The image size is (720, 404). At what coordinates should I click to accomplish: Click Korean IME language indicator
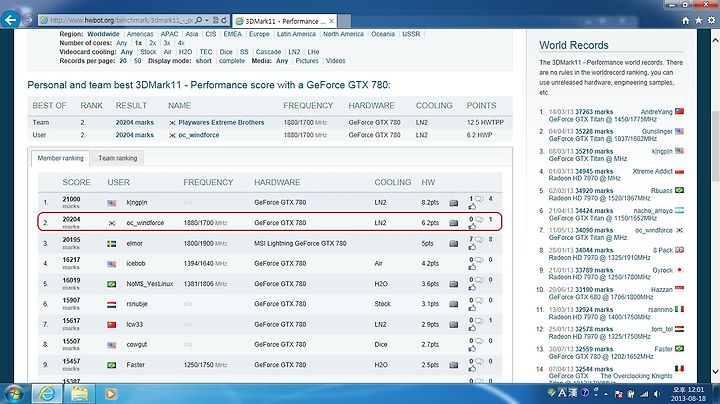562,393
